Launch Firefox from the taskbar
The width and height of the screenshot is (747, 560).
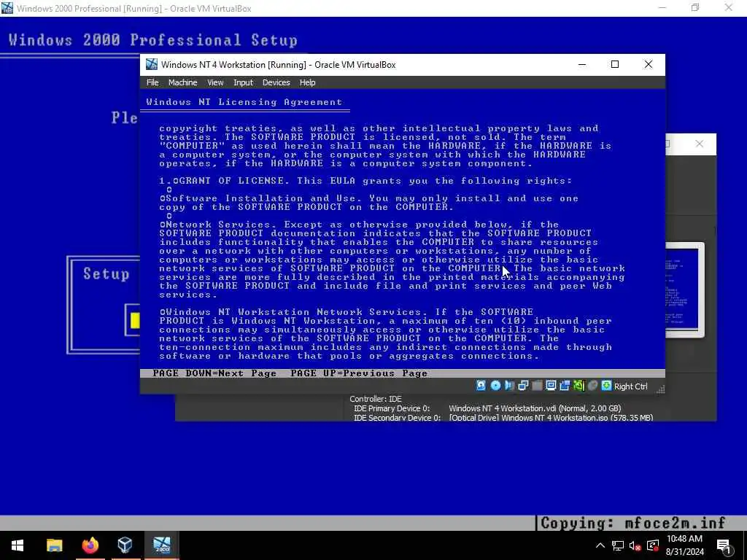coord(90,545)
